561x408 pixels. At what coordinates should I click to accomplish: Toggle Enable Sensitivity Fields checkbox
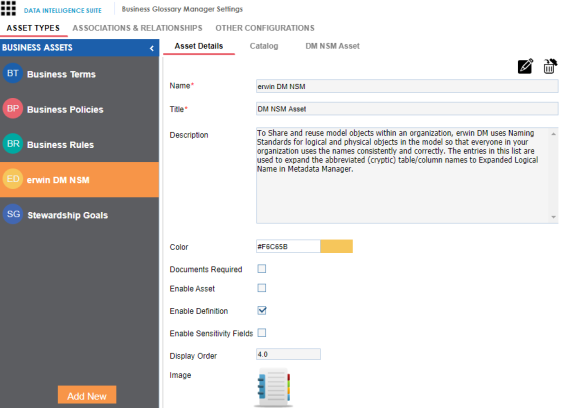262,333
